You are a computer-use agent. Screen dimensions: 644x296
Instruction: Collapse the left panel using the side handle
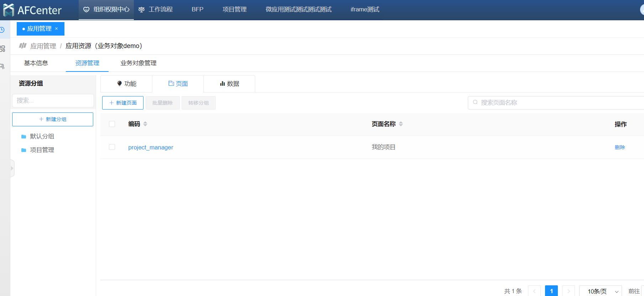pyautogui.click(x=12, y=168)
